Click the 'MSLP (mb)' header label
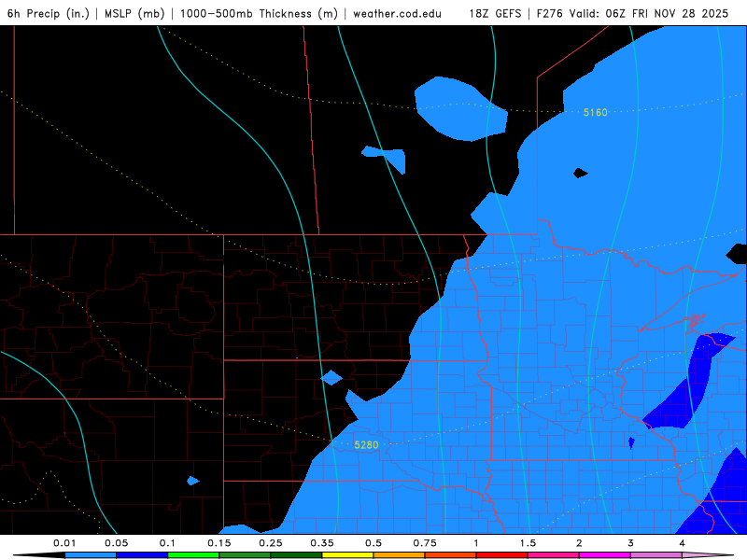The image size is (747, 560). point(134,13)
